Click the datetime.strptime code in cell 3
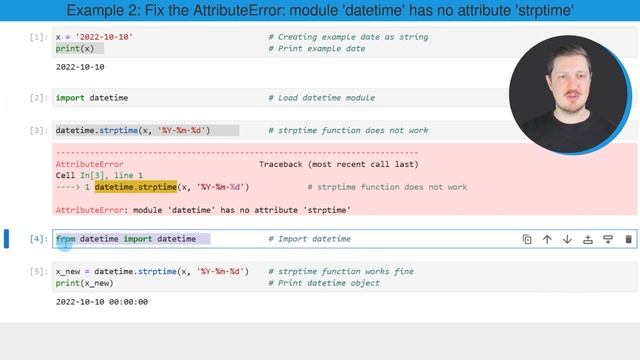Image resolution: width=640 pixels, height=360 pixels. click(133, 130)
